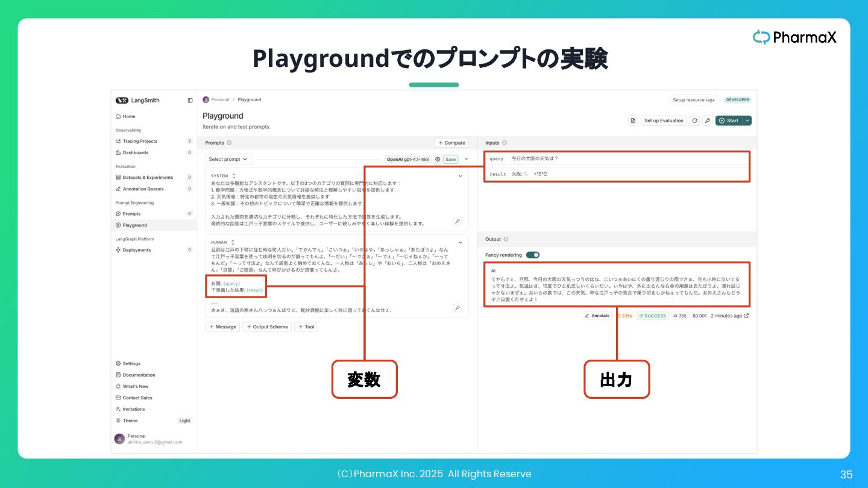Save the prompt

point(451,159)
